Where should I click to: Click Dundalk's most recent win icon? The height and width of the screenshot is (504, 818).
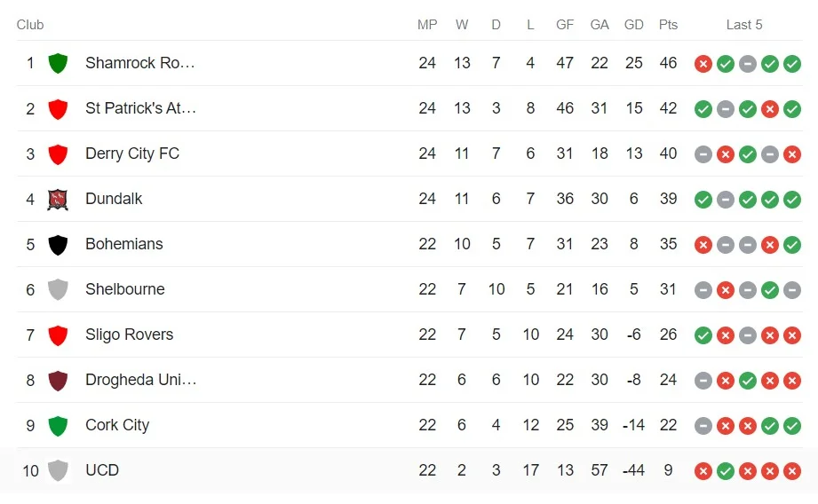(x=792, y=200)
